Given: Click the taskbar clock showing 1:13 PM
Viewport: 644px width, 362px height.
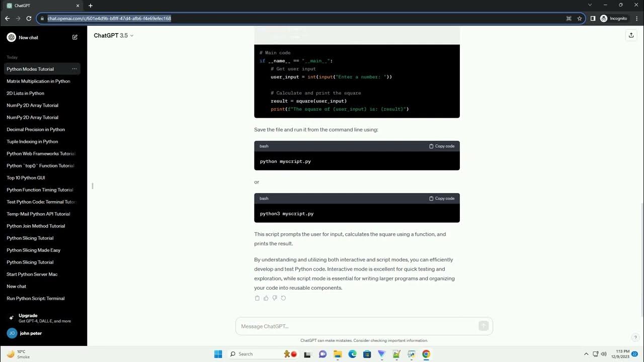Looking at the screenshot, I should (621, 354).
